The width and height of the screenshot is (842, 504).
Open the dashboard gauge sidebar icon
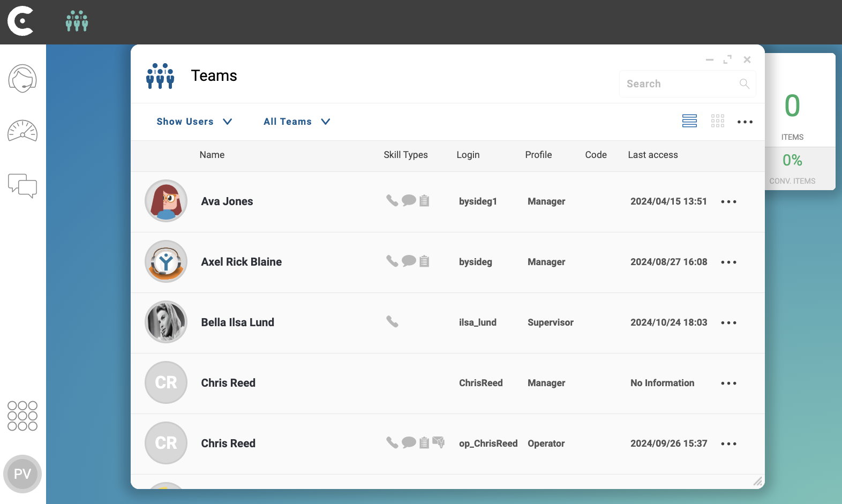click(x=22, y=131)
